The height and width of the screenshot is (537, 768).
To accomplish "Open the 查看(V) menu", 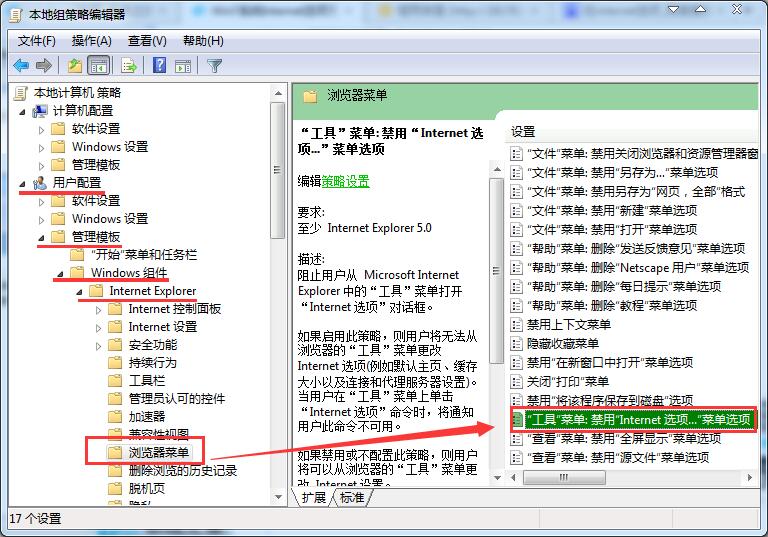I will click(x=147, y=41).
